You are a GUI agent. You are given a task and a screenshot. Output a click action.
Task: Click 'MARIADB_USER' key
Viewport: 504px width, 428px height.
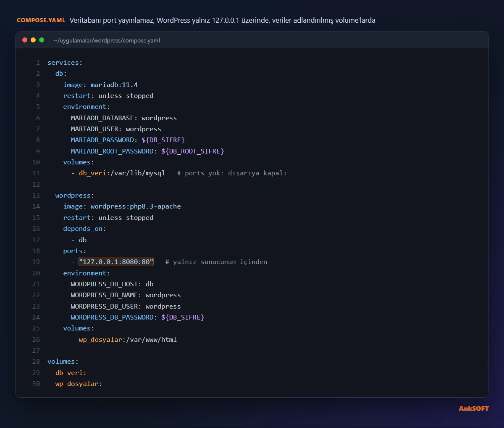coord(94,129)
